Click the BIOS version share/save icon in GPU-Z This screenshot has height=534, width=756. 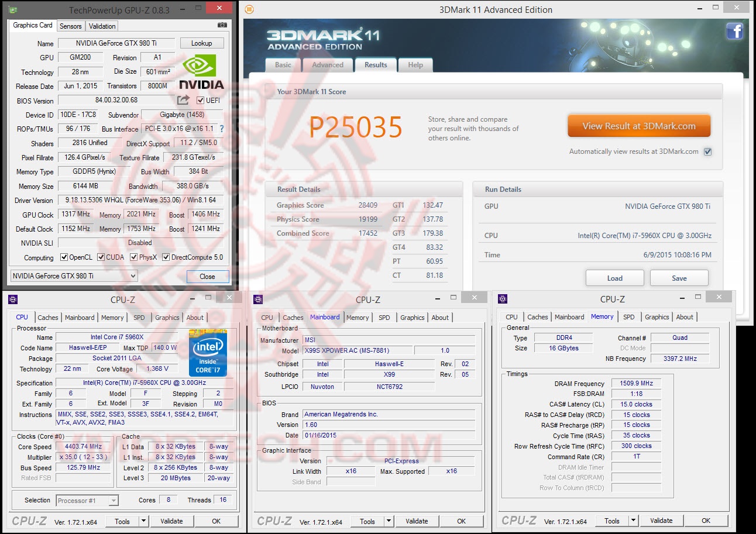(184, 100)
